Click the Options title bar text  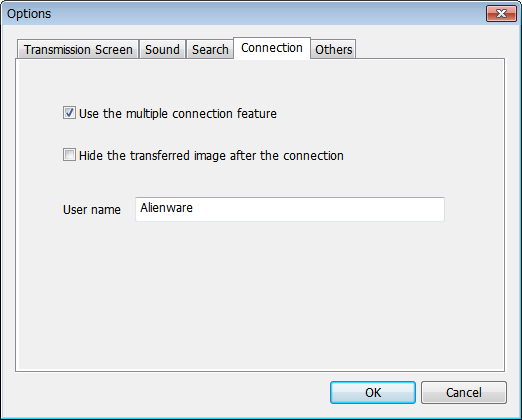[x=29, y=14]
